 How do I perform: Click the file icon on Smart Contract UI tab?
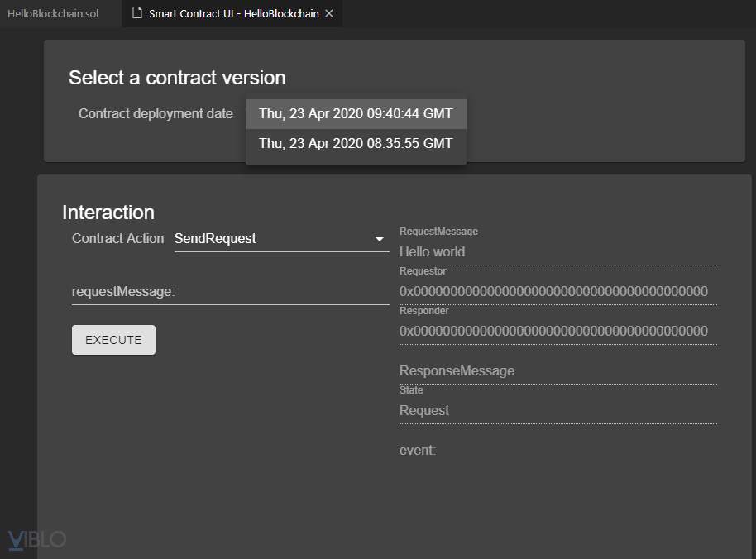(138, 14)
